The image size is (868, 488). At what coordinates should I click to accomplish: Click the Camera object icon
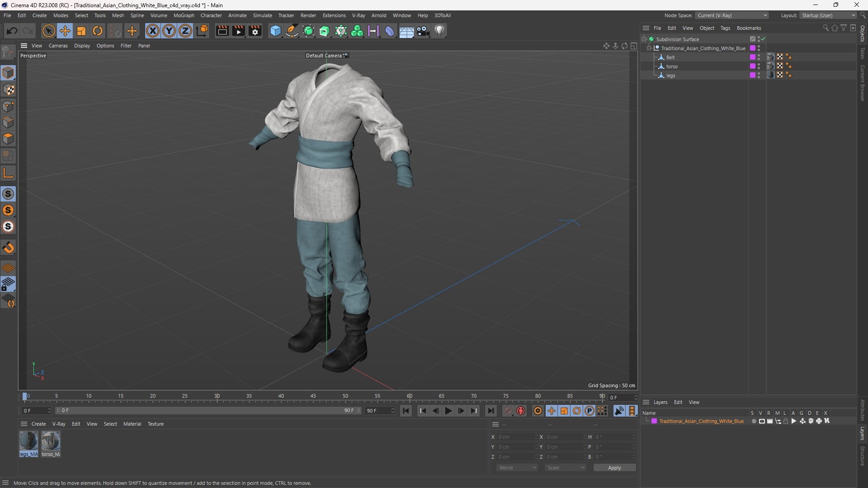[x=423, y=31]
